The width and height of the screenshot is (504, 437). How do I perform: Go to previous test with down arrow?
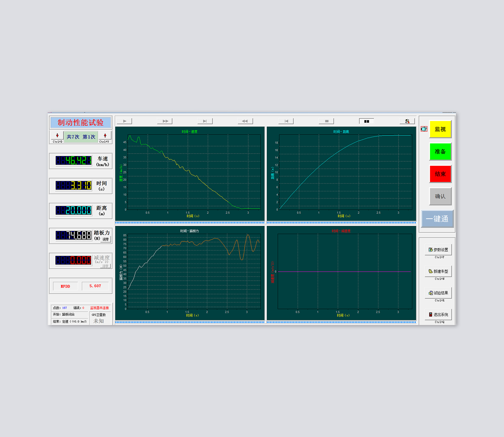click(x=57, y=136)
